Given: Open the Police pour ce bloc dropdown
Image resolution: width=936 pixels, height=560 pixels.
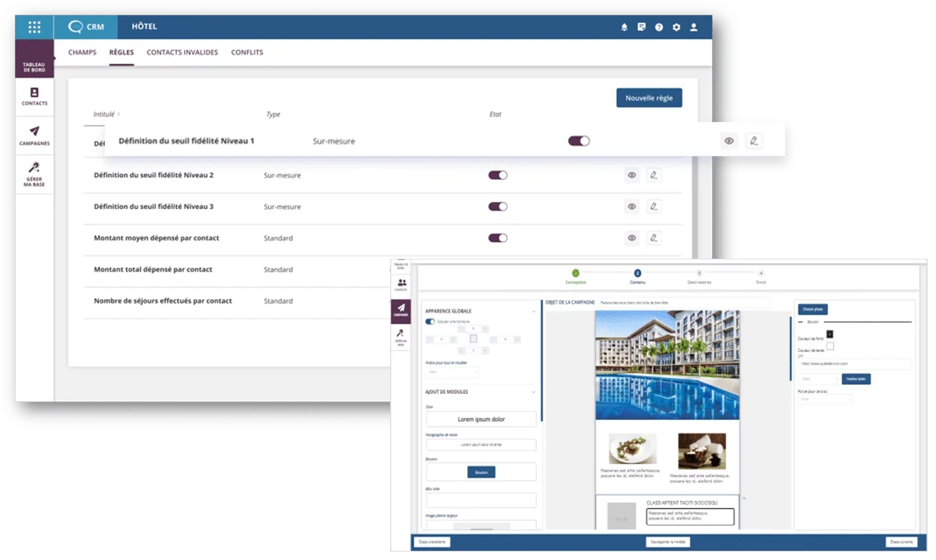Looking at the screenshot, I should pos(826,400).
